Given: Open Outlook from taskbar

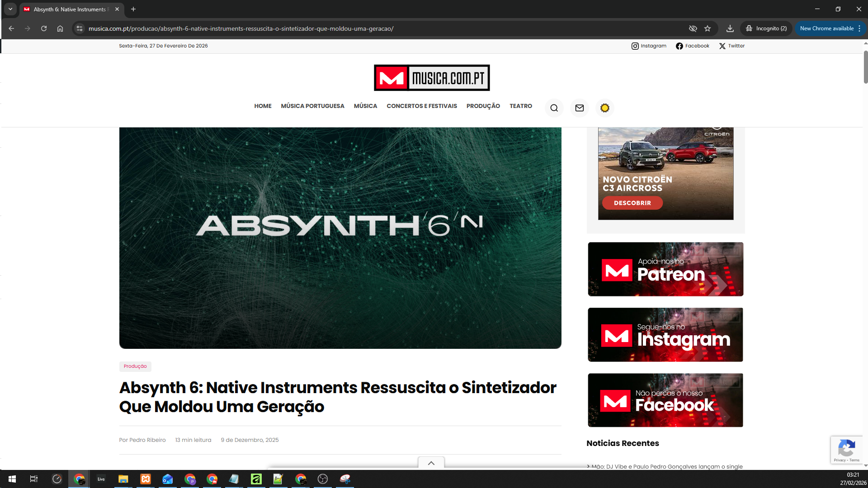Looking at the screenshot, I should click(167, 479).
